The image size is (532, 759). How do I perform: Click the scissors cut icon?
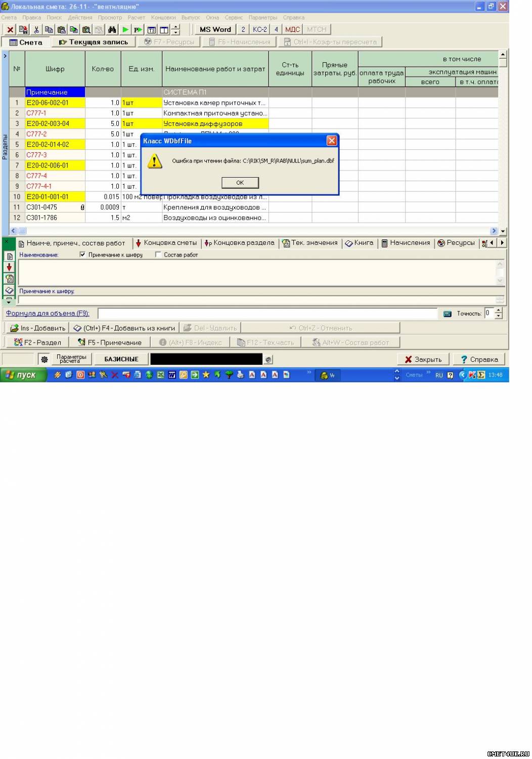tap(36, 30)
